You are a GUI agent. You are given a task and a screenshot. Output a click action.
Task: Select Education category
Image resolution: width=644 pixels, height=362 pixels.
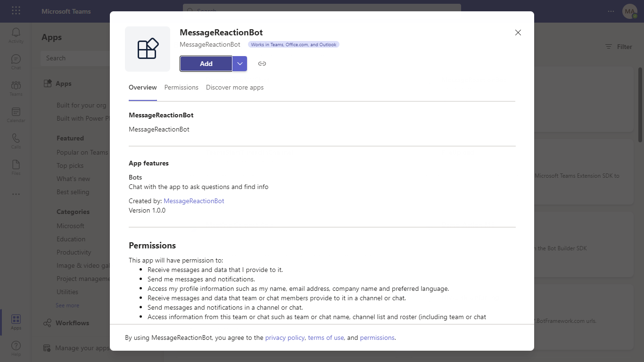pos(71,239)
